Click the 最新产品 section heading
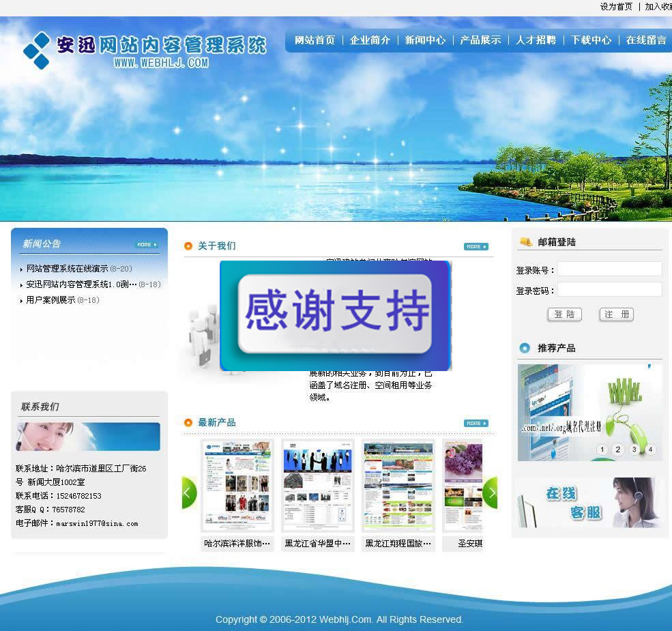 click(216, 423)
